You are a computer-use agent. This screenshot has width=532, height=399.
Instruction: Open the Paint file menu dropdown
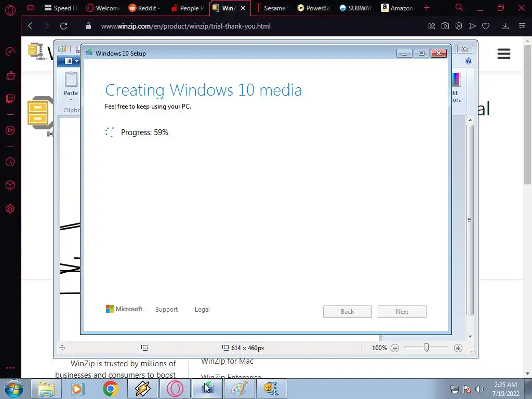(x=72, y=61)
